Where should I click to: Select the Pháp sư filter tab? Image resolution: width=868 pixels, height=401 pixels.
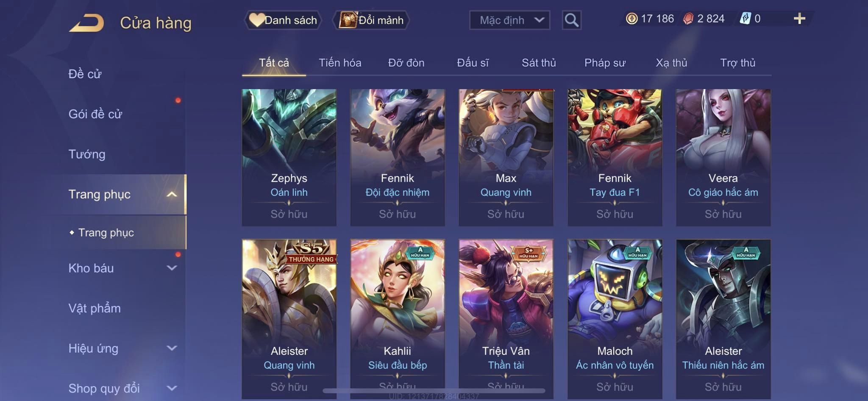point(605,63)
